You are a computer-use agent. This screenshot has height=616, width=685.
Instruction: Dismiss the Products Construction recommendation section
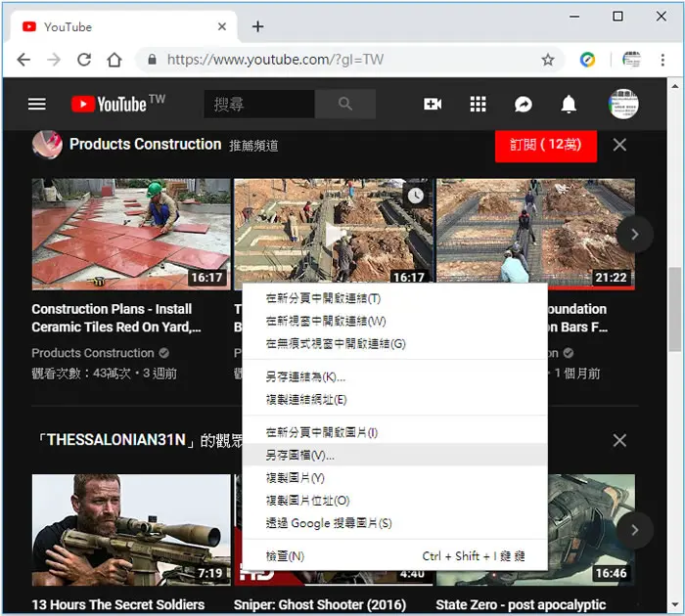[619, 145]
